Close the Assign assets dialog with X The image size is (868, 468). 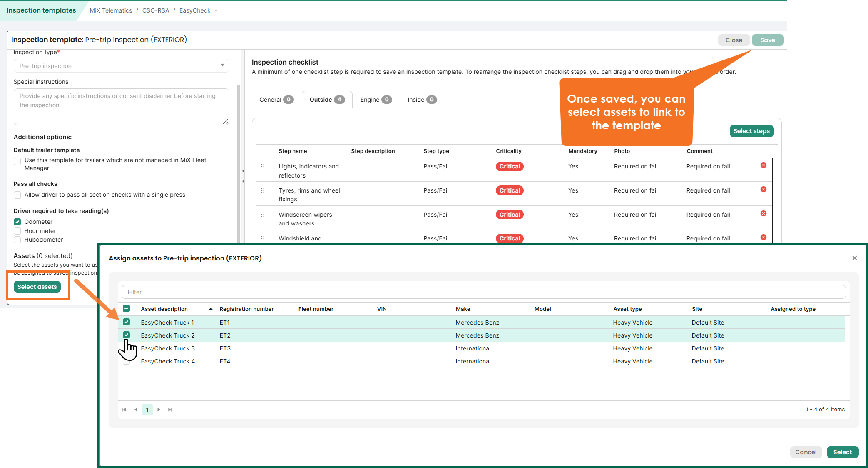(854, 258)
